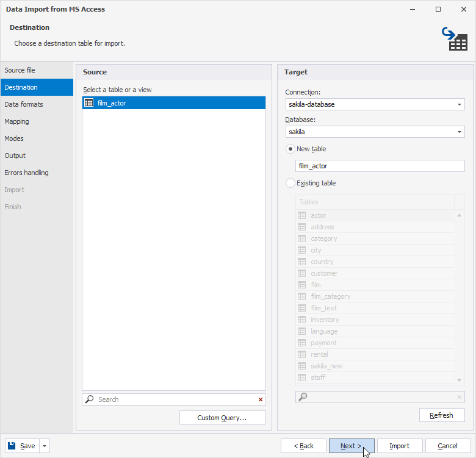The height and width of the screenshot is (458, 476).
Task: Select the New table radio button
Action: coord(290,149)
